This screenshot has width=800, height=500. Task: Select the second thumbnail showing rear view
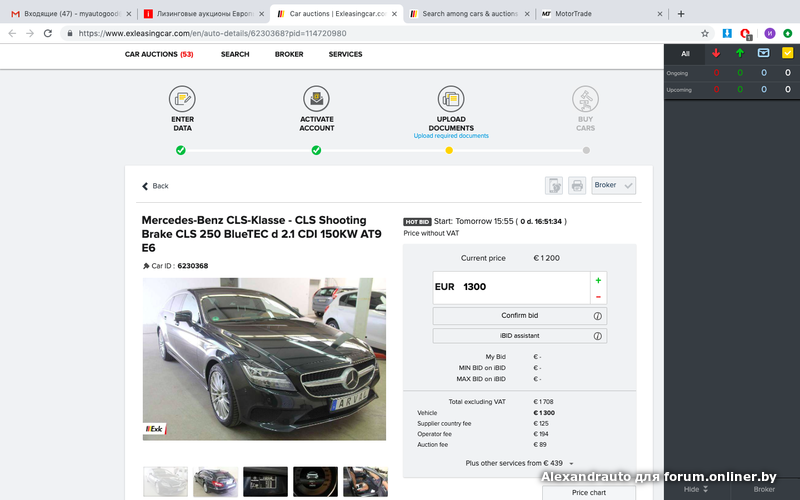215,481
